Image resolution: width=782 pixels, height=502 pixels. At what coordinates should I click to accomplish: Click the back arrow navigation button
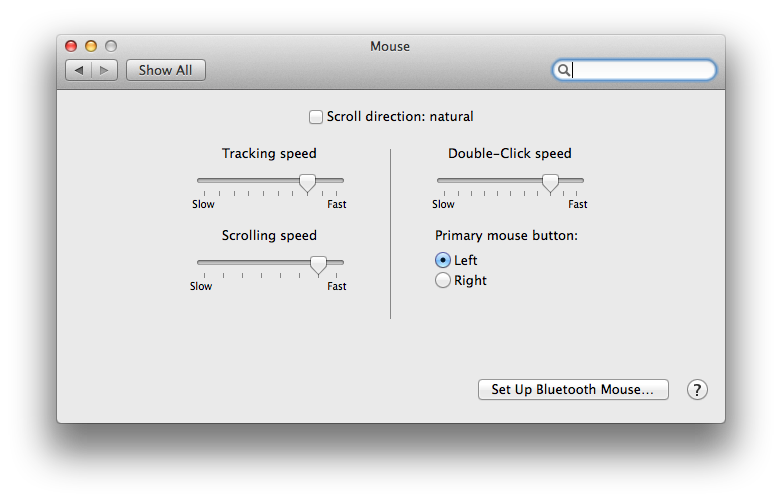tap(79, 70)
